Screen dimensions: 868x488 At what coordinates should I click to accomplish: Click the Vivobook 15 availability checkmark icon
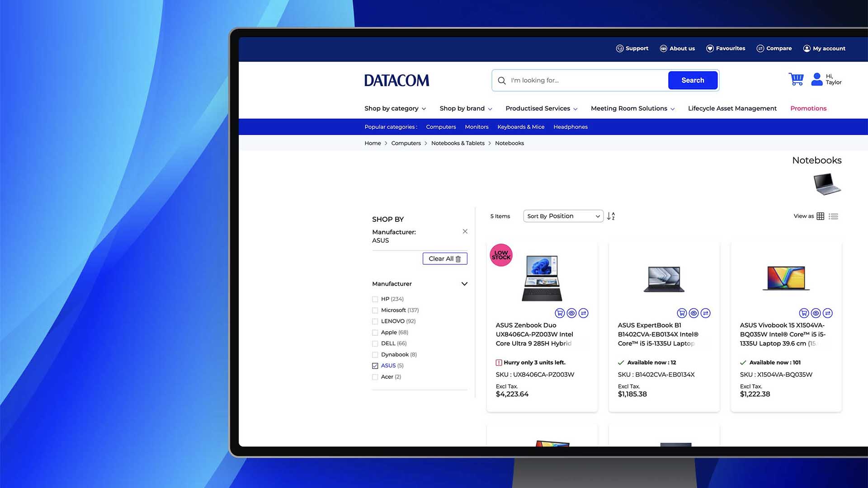click(743, 362)
